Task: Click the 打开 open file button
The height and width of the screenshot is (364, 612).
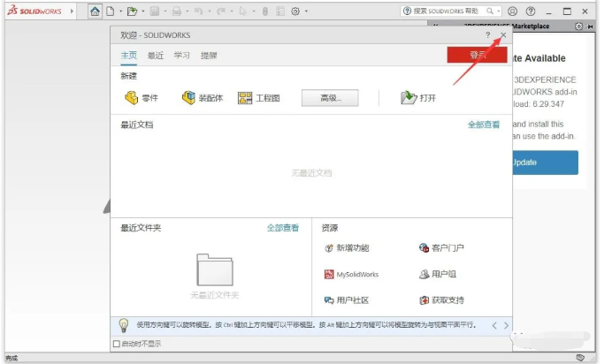Action: point(418,97)
